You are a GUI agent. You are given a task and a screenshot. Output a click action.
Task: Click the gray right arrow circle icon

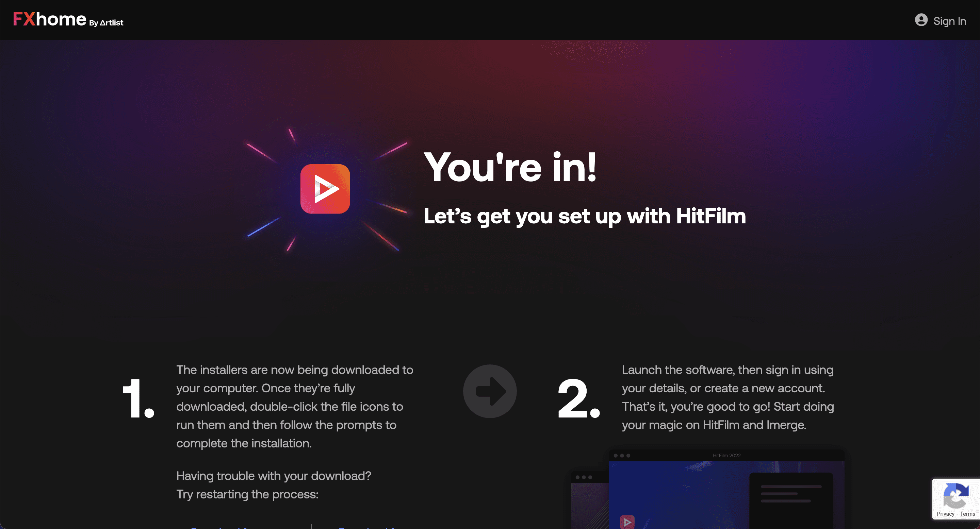coord(490,391)
